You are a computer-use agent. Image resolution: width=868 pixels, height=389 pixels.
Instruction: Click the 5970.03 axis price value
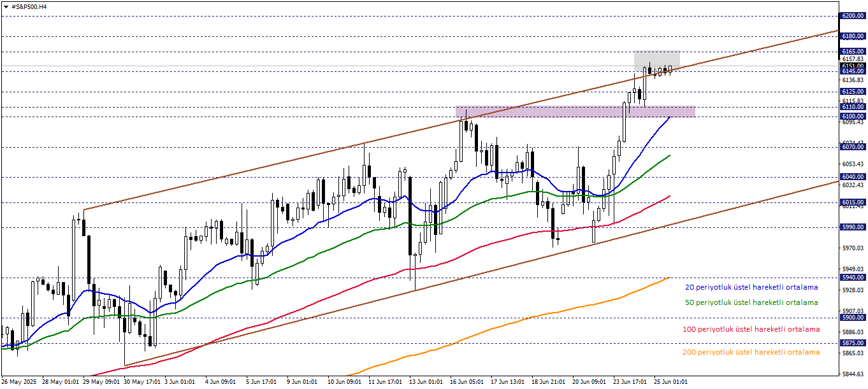853,248
